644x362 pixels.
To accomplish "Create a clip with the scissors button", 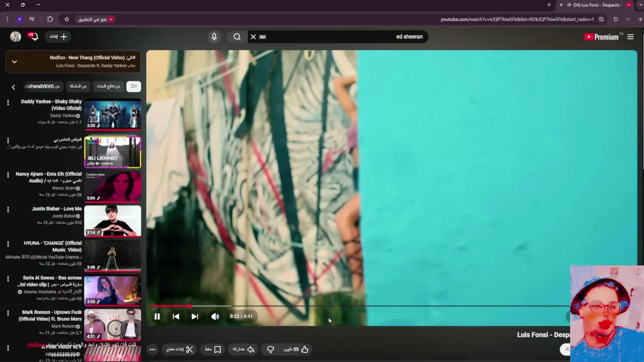I will point(180,349).
